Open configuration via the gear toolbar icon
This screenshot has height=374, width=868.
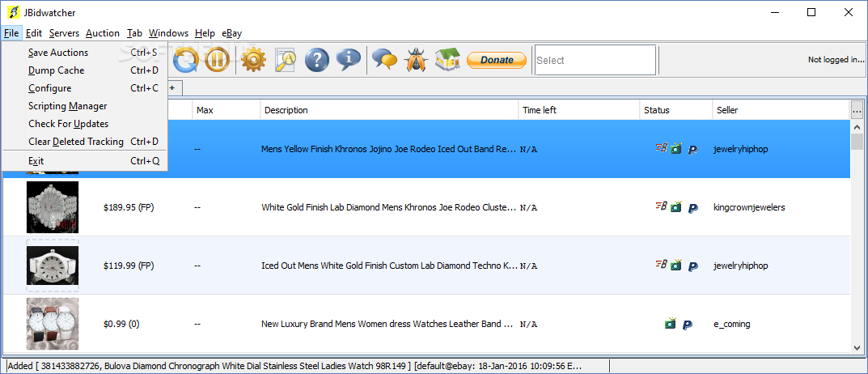(x=253, y=60)
